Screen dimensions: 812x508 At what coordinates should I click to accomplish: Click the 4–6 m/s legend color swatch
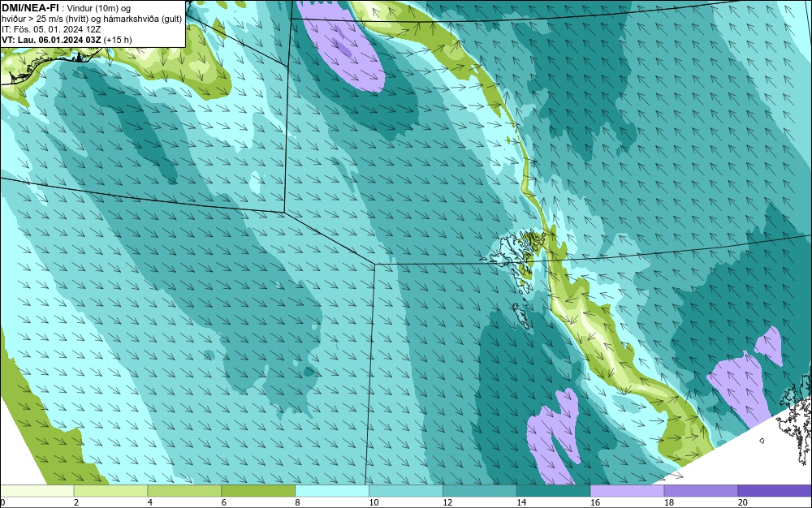pos(184,490)
